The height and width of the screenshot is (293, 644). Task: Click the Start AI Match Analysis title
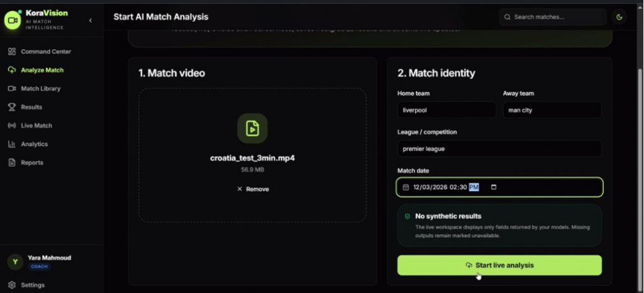(x=160, y=17)
